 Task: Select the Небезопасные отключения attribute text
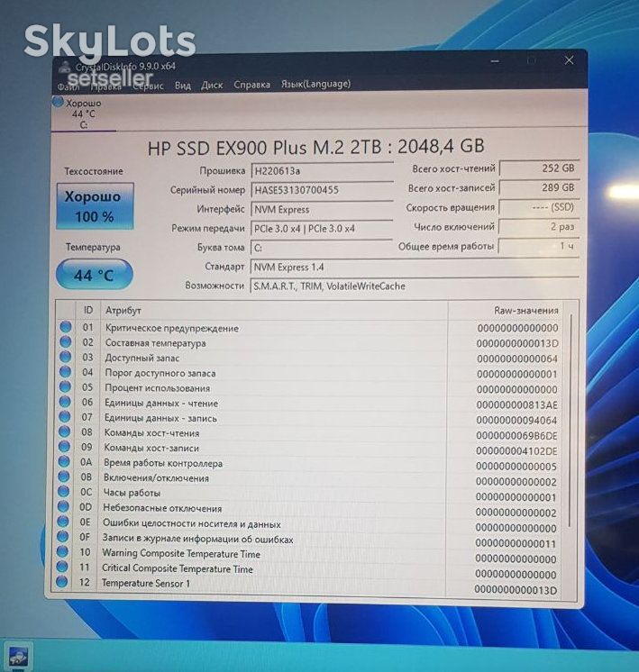[x=162, y=508]
